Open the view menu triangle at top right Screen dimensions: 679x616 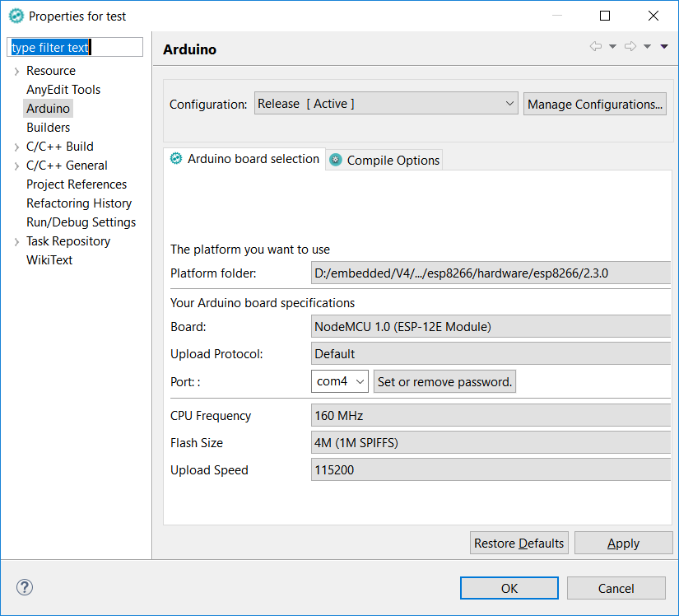pyautogui.click(x=663, y=46)
